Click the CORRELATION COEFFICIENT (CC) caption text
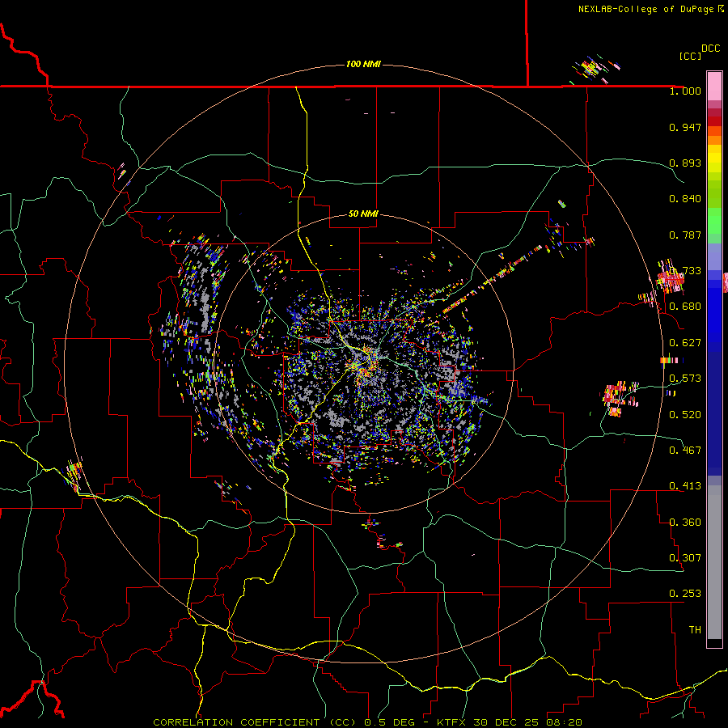This screenshot has height=728, width=728. pos(255,722)
